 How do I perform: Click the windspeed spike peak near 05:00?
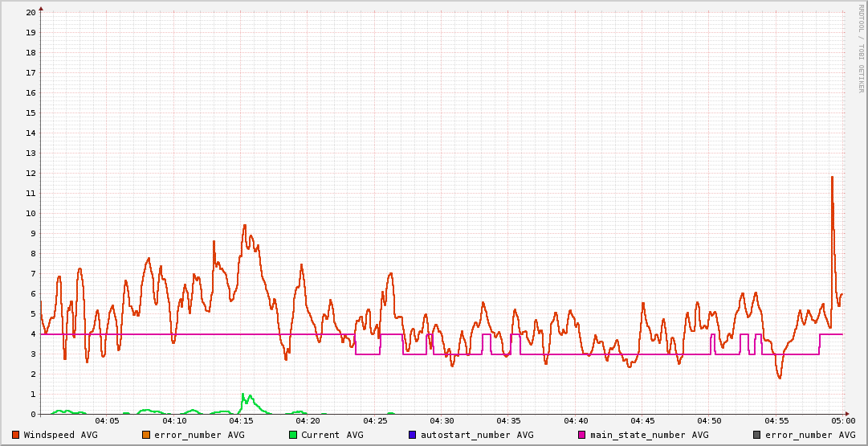pyautogui.click(x=832, y=177)
